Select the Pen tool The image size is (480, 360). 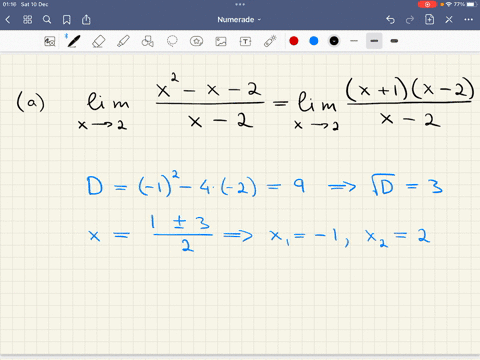click(x=73, y=41)
